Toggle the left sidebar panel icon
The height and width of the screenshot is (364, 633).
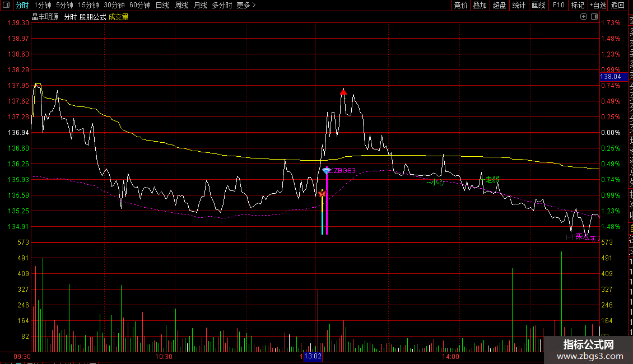(x=6, y=5)
